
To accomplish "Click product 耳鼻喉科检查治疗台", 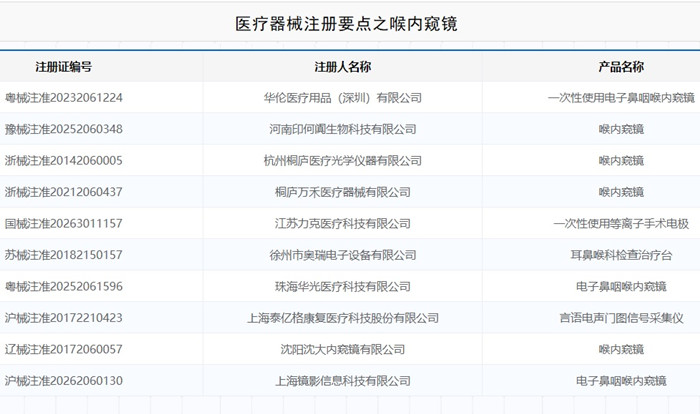I will (621, 255).
